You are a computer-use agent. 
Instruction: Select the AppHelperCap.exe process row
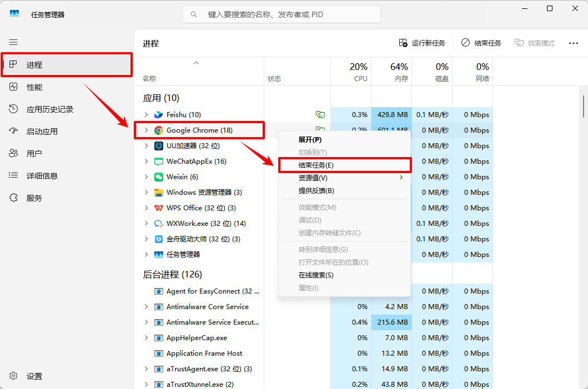[x=314, y=338]
